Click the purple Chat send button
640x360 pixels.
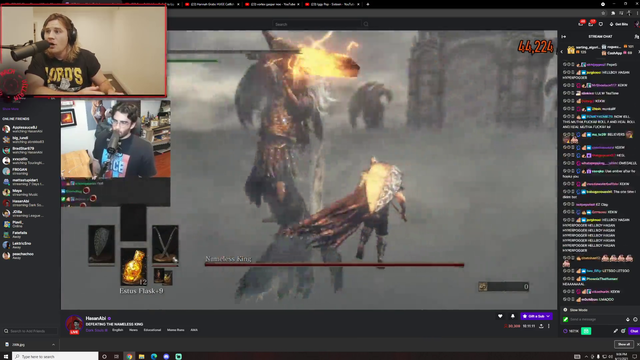pos(634,331)
